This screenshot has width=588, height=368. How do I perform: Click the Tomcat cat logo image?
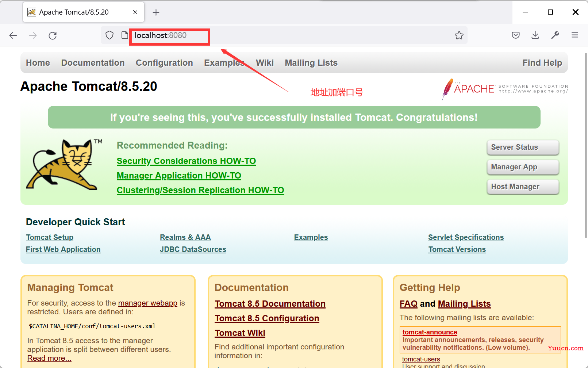(64, 164)
